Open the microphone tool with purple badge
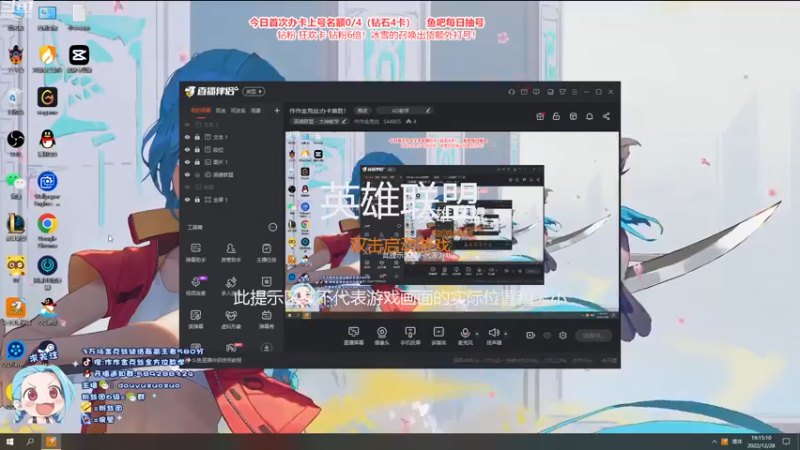 pos(196,286)
